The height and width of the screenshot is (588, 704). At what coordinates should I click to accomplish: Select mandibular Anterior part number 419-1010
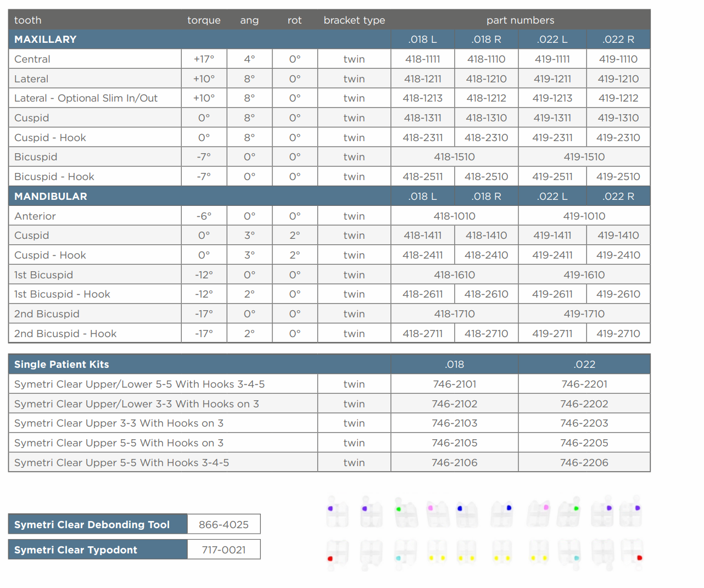(x=584, y=216)
